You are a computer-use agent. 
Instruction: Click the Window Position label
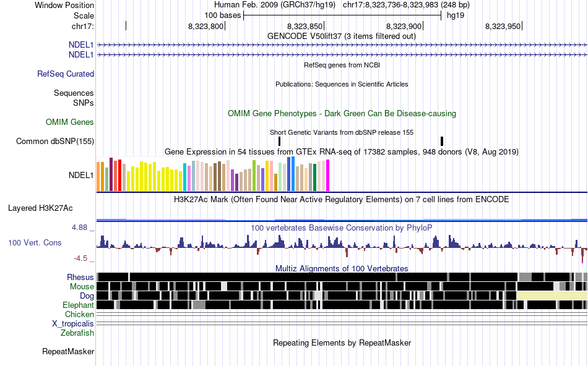(64, 5)
